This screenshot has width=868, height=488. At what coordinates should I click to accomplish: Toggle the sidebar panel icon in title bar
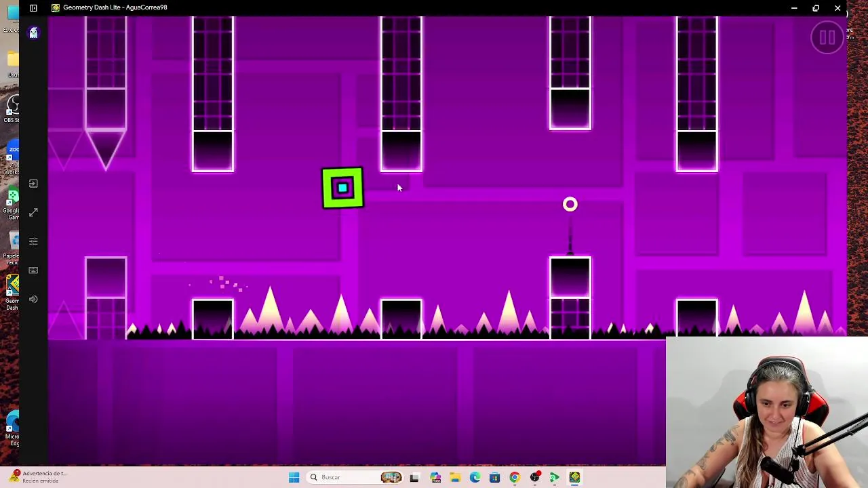click(33, 7)
